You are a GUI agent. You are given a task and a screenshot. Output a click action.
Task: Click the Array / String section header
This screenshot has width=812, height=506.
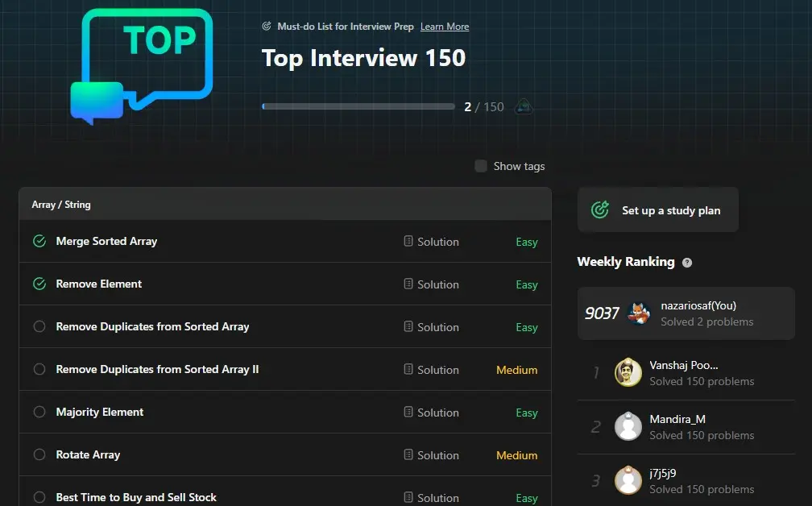(285, 204)
